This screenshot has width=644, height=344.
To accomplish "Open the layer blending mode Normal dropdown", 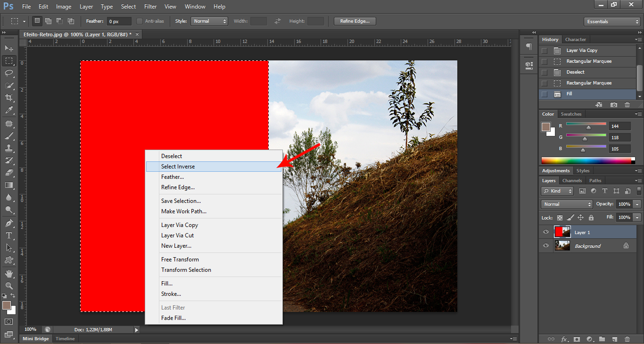I will 567,204.
